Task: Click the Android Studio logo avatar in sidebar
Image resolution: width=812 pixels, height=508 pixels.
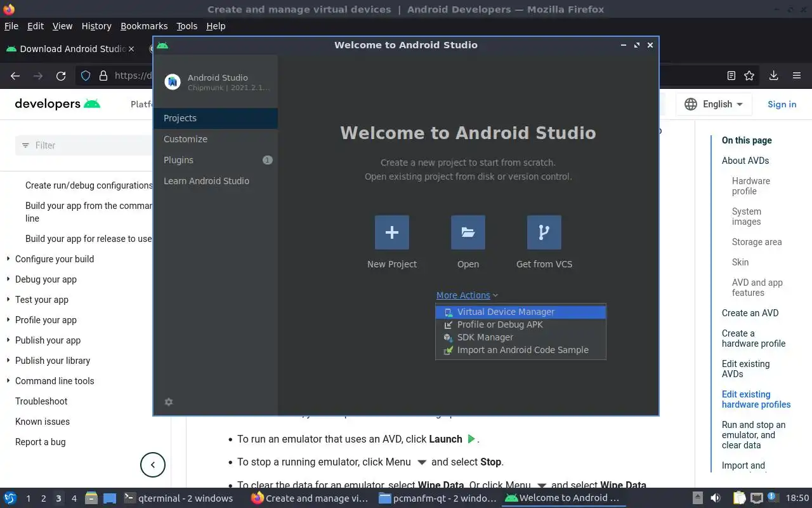Action: click(x=173, y=81)
